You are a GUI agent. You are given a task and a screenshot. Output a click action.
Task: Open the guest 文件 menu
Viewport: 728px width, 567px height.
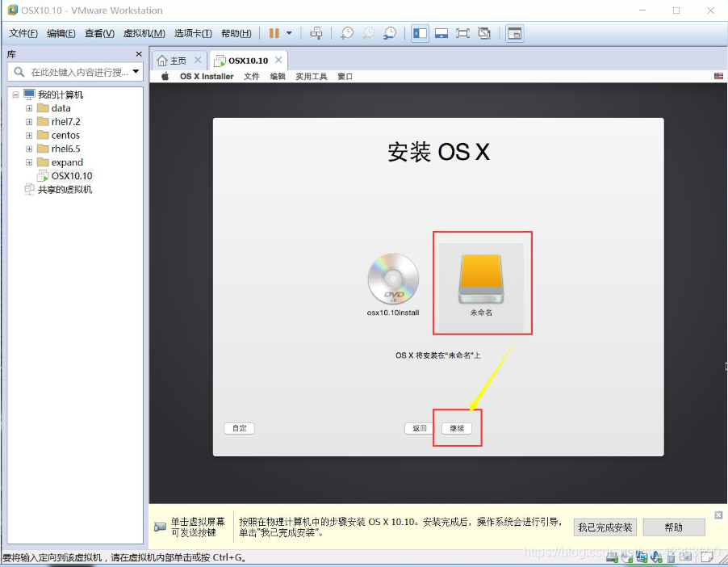coord(252,76)
